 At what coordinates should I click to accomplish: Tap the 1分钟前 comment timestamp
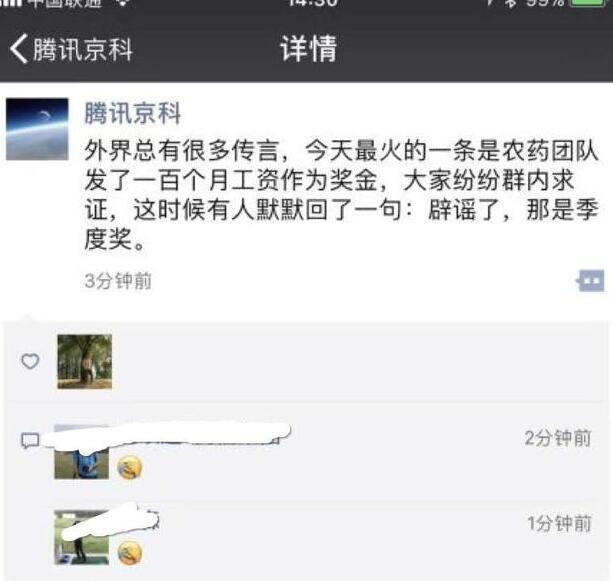pos(559,523)
